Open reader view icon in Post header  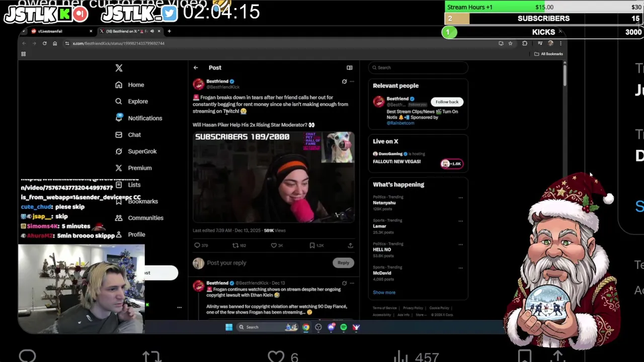349,68
